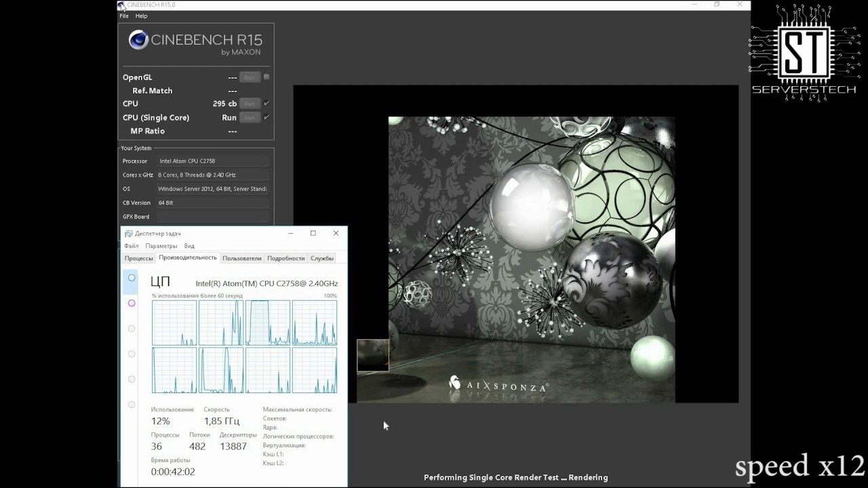The image size is (868, 488).
Task: Click Run button for OpenGL test
Action: point(250,77)
